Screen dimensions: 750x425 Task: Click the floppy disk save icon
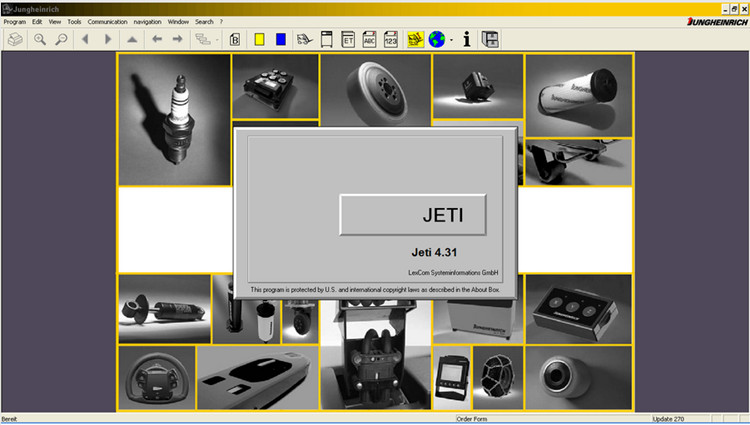pyautogui.click(x=490, y=39)
